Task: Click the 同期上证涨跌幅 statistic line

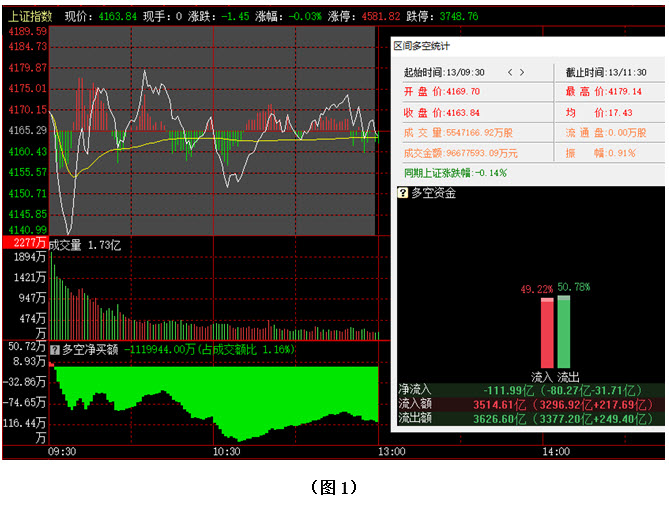Action: pyautogui.click(x=455, y=172)
